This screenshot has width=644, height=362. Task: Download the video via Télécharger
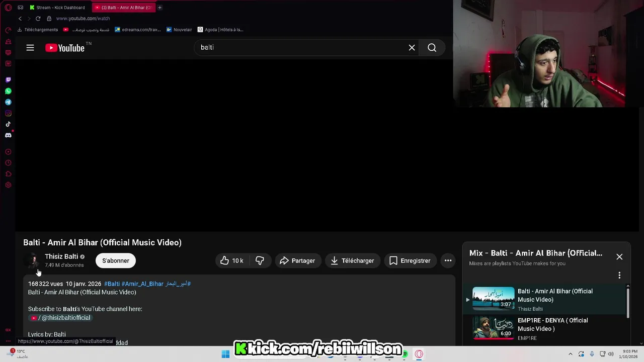tap(352, 260)
